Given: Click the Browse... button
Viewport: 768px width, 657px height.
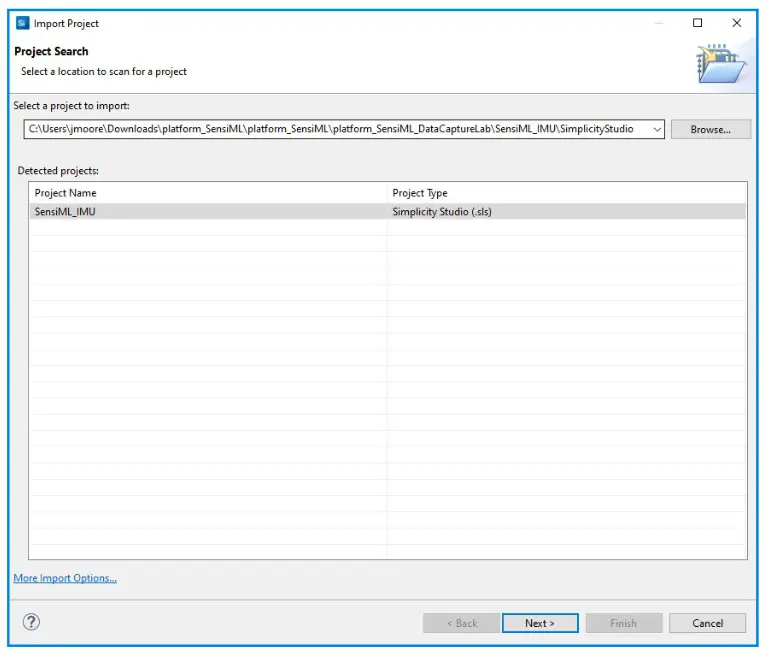Looking at the screenshot, I should (x=711, y=129).
